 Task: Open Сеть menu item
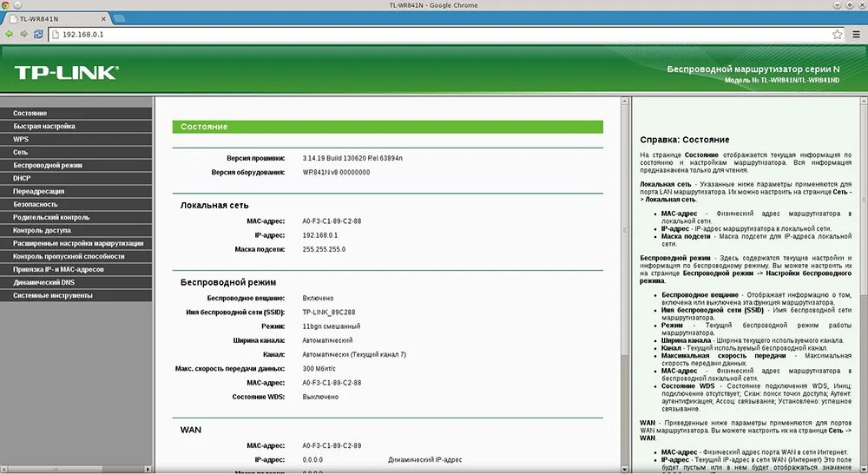click(x=76, y=152)
